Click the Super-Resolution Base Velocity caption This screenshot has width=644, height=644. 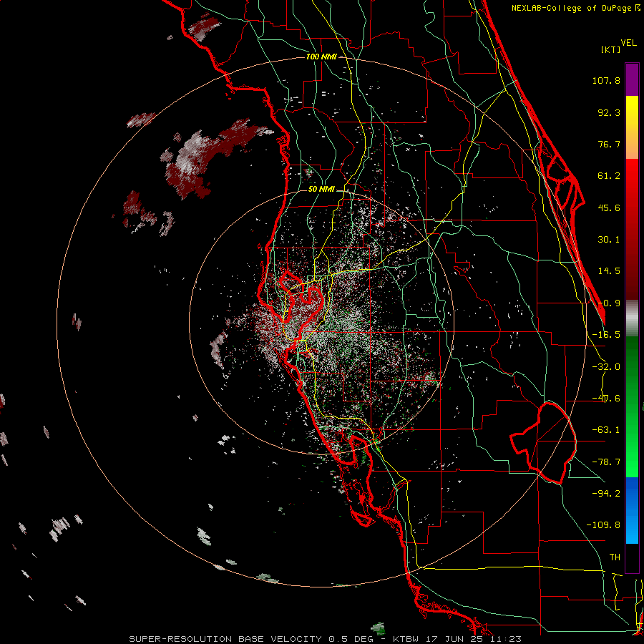tap(326, 639)
